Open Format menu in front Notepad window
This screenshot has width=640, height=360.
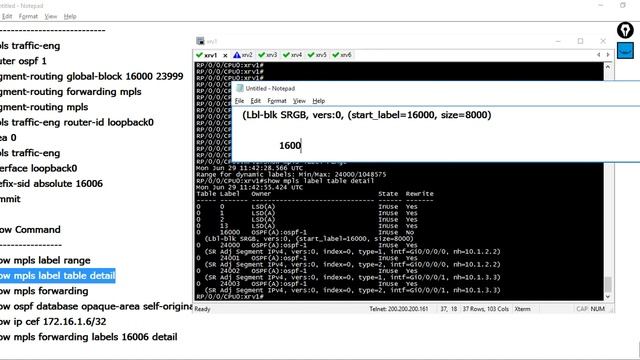(277, 101)
